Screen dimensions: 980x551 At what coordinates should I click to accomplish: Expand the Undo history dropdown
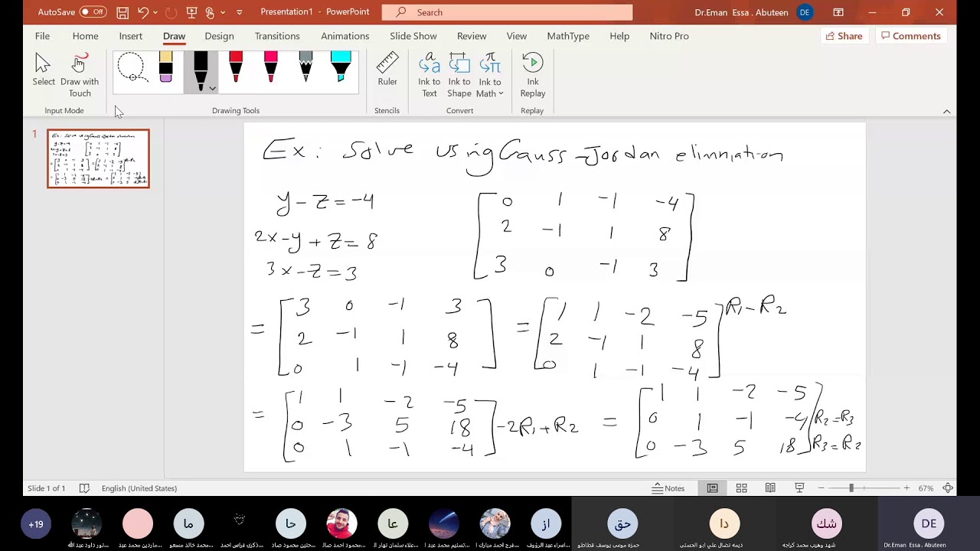click(155, 12)
